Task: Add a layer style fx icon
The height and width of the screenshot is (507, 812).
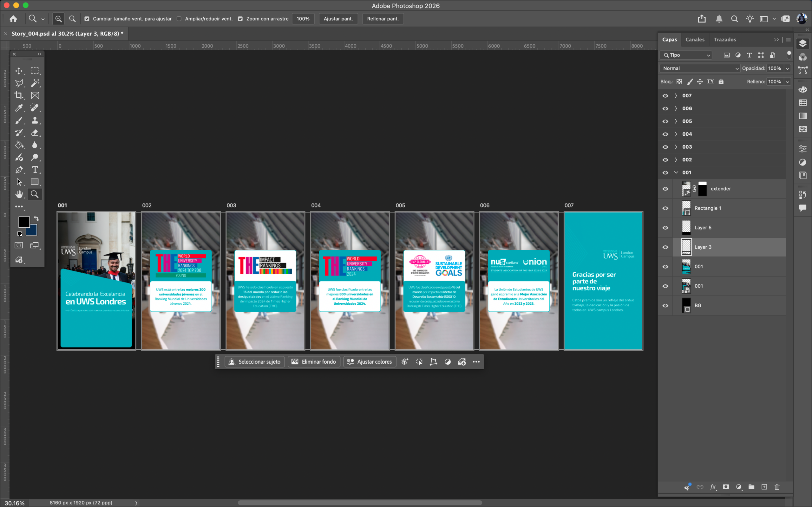Action: point(713,487)
